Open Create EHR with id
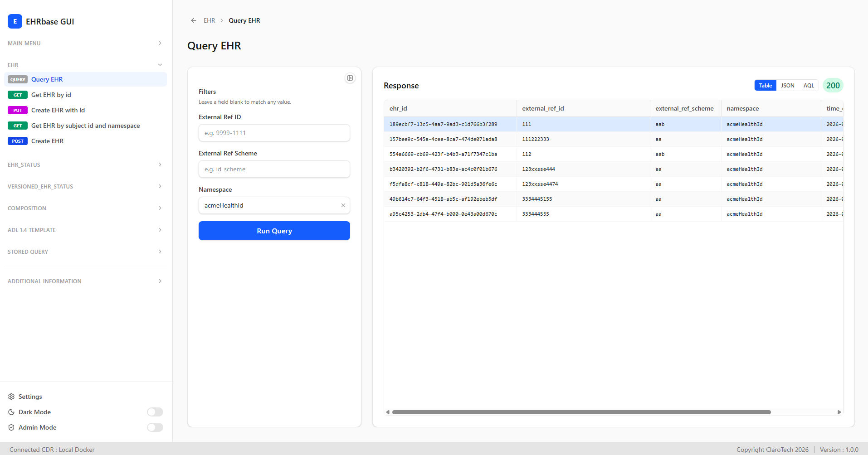 (85, 110)
